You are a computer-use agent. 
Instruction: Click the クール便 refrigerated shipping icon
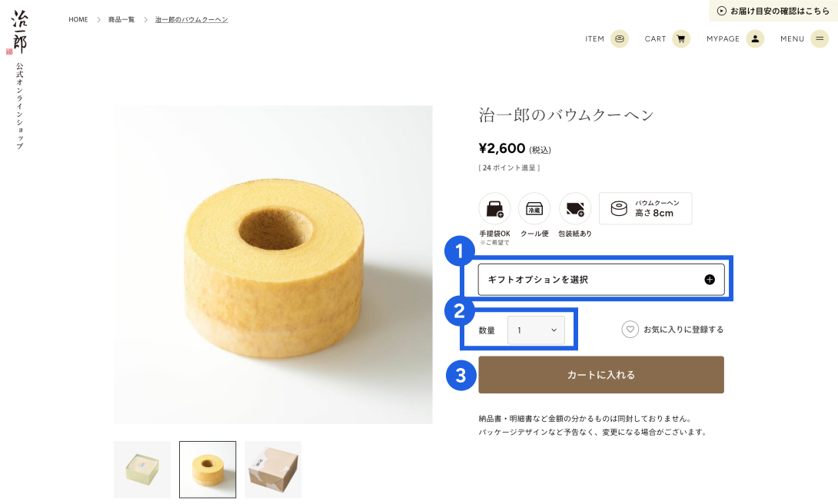click(534, 208)
